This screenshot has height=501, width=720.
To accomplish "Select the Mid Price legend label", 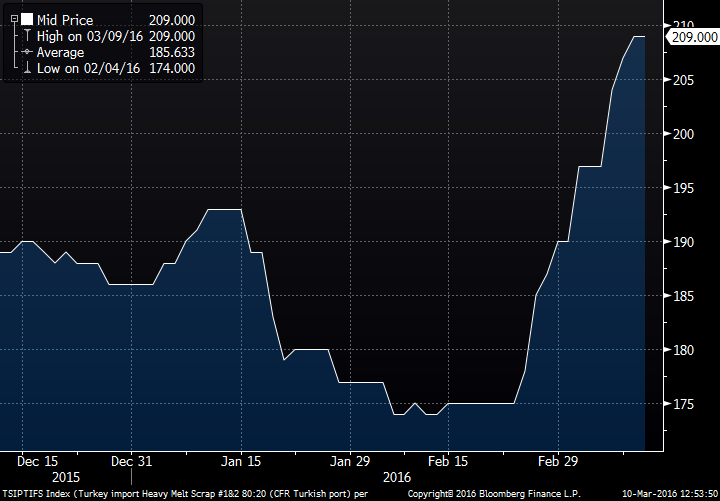I will click(x=64, y=19).
